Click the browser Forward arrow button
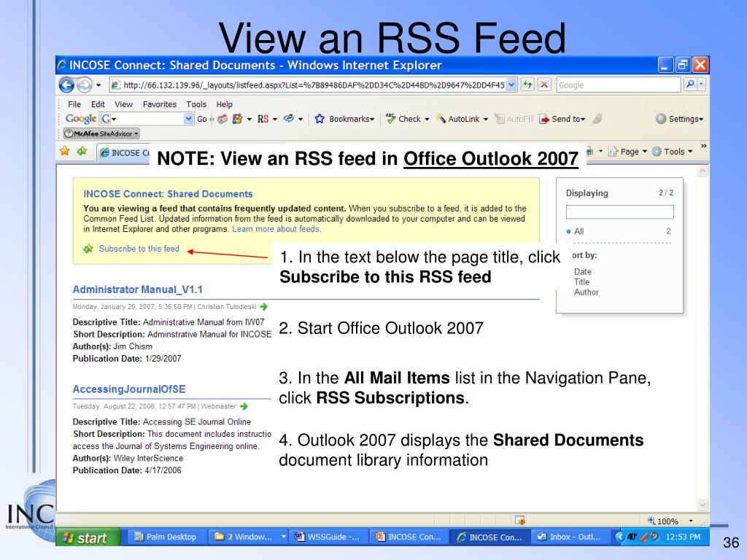The image size is (747, 560). click(x=85, y=85)
